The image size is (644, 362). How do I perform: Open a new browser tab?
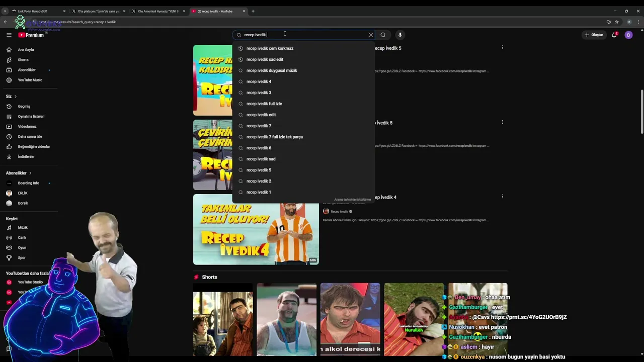click(253, 11)
